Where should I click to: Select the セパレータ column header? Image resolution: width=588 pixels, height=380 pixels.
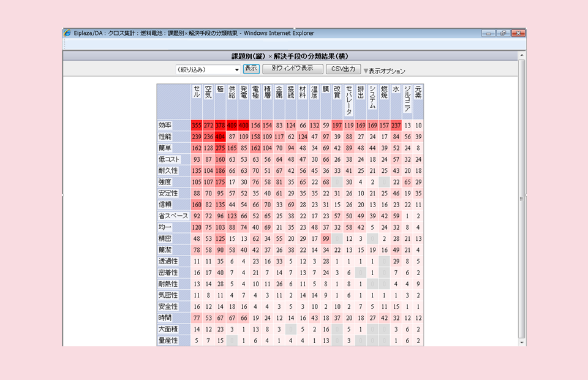(349, 100)
